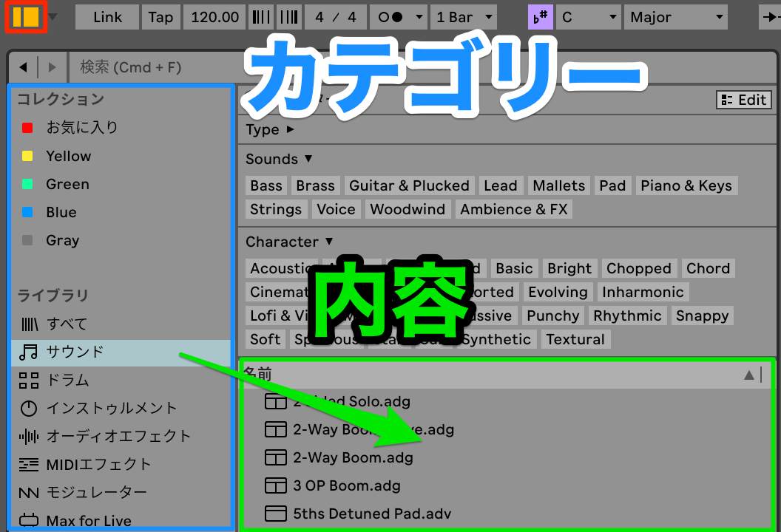Select the Blue collection
The height and width of the screenshot is (532, 781).
point(121,213)
